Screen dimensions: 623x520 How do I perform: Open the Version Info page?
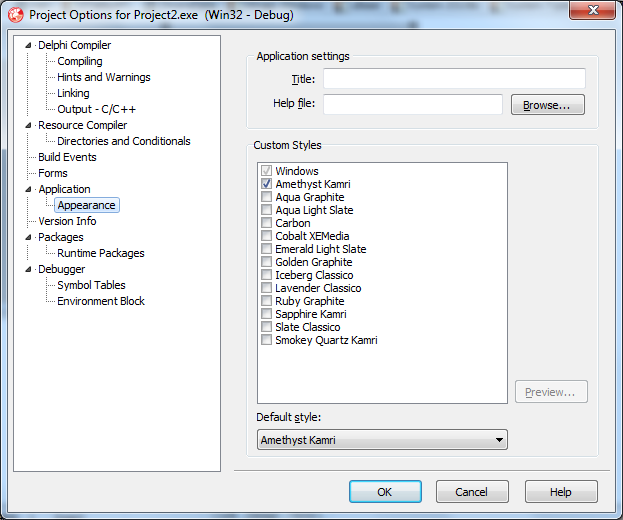coord(67,221)
